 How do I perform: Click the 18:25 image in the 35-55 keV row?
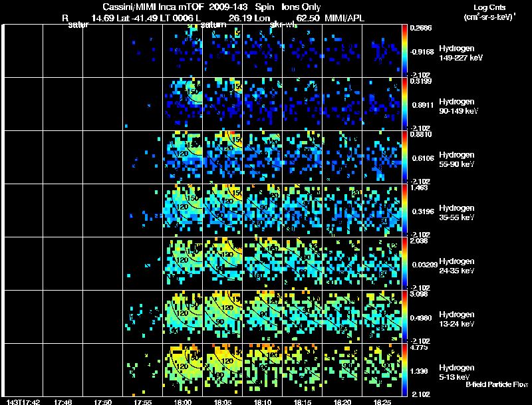coord(382,210)
